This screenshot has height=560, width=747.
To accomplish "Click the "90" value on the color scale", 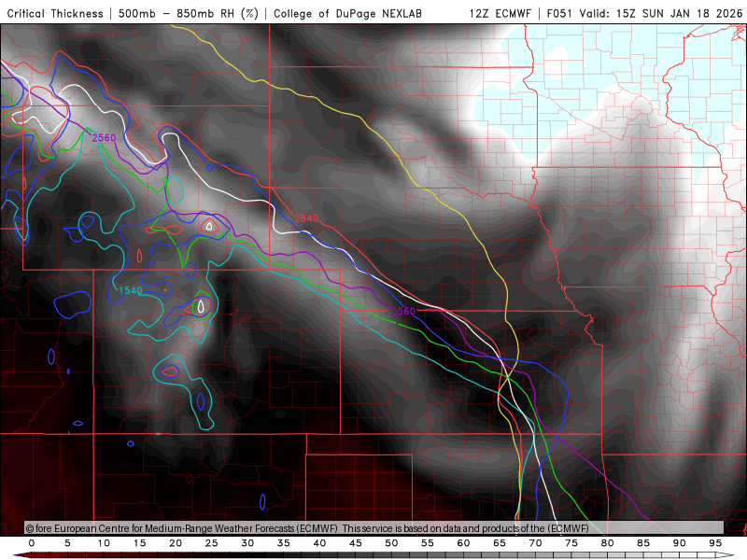I will (680, 543).
